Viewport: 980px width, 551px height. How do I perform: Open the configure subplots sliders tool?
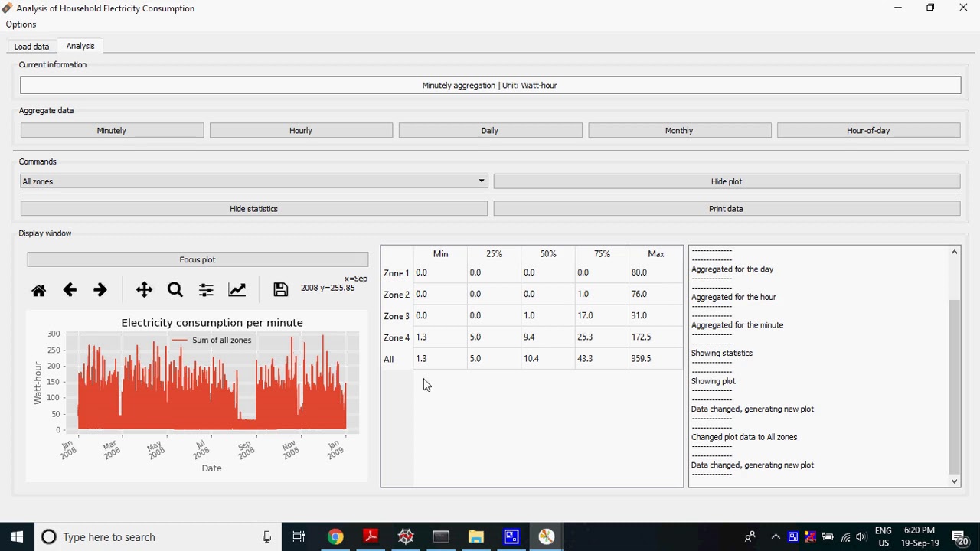click(x=206, y=290)
